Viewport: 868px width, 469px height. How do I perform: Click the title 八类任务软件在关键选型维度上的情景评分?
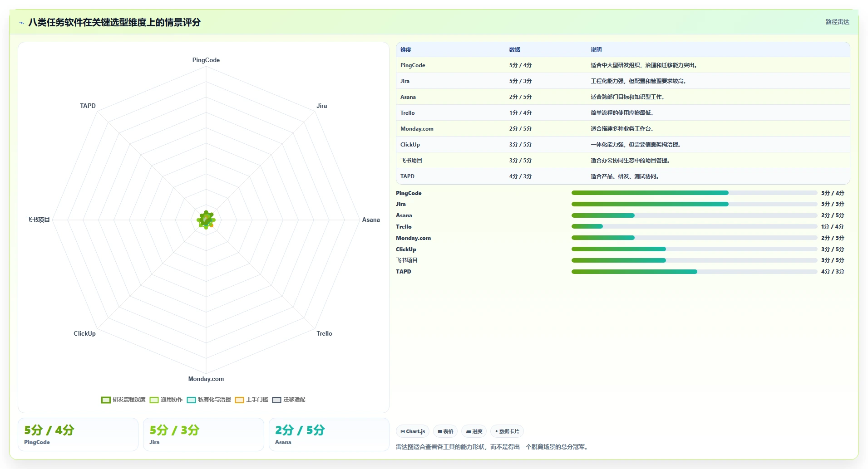(x=114, y=22)
